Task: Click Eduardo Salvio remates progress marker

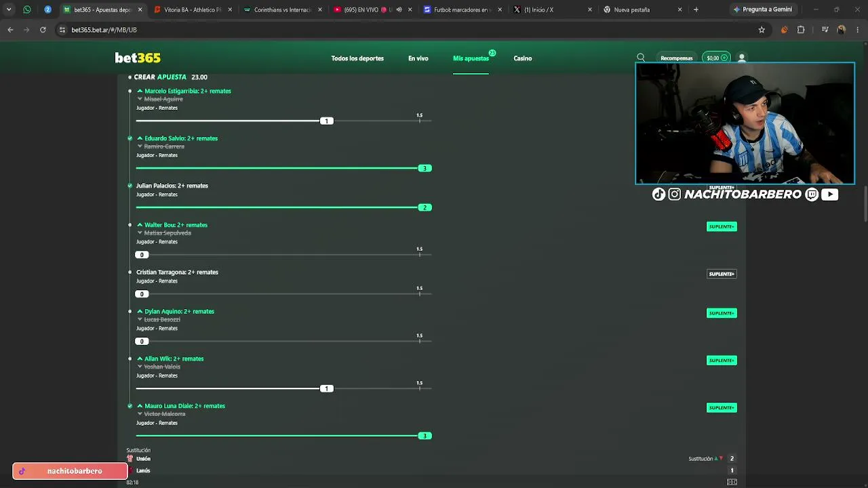Action: tap(425, 168)
